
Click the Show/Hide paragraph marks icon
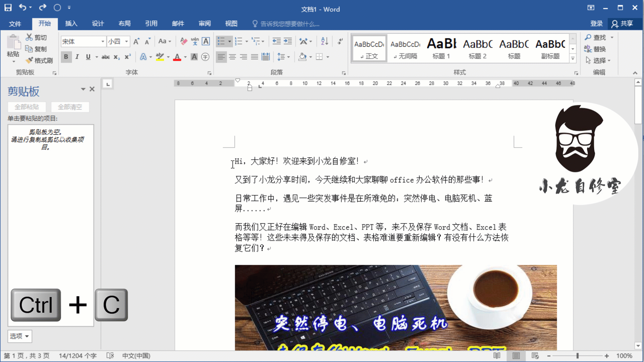coord(340,41)
